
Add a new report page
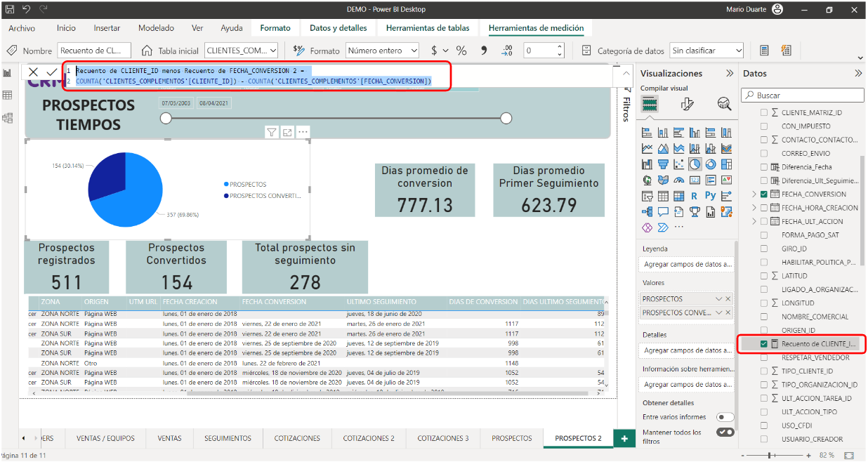point(624,438)
